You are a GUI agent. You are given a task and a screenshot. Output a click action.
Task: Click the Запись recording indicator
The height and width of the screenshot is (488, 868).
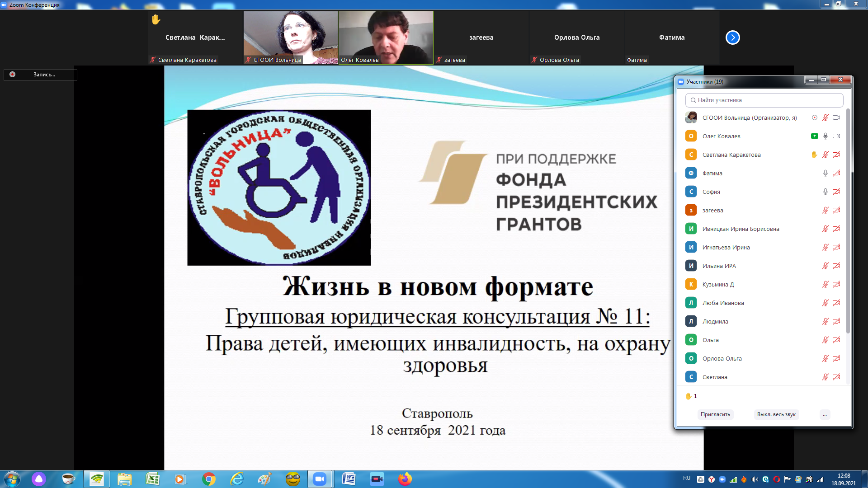click(x=40, y=75)
